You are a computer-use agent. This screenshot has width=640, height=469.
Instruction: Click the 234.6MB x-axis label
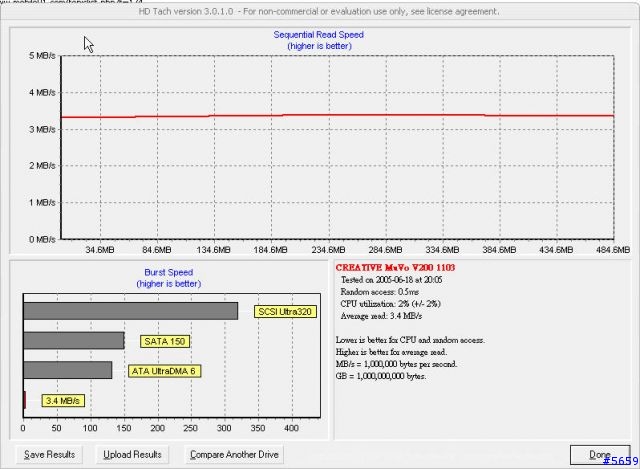(328, 249)
